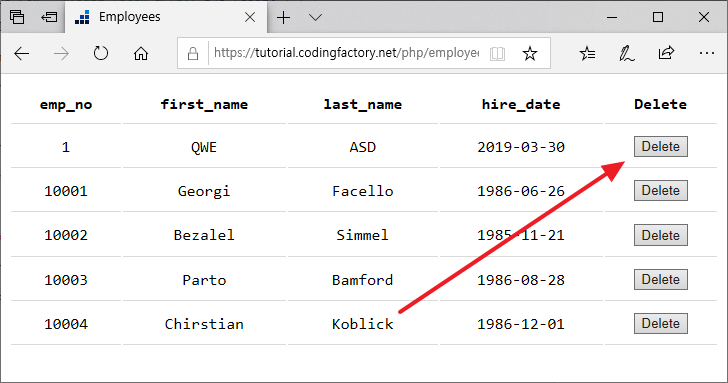Image resolution: width=728 pixels, height=383 pixels.
Task: Select the emp_no 10001 cell
Action: point(66,191)
